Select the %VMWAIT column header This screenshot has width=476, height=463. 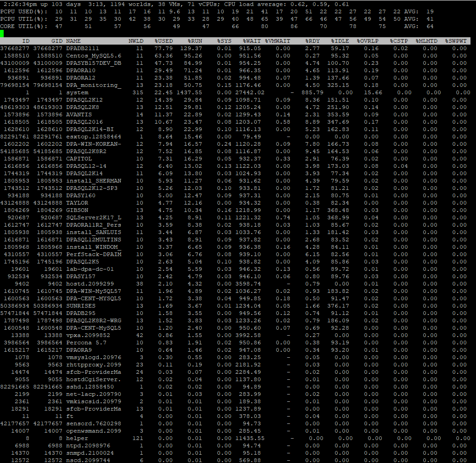coord(278,40)
